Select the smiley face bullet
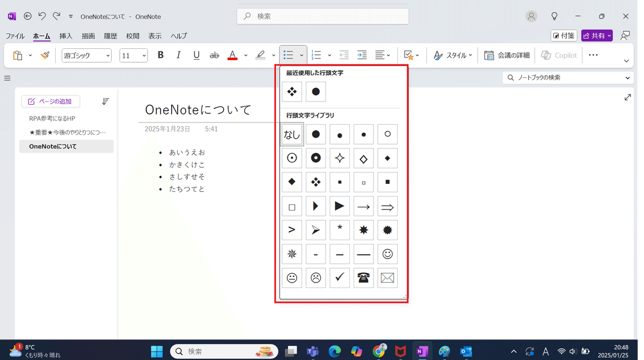The height and width of the screenshot is (360, 644). click(387, 254)
